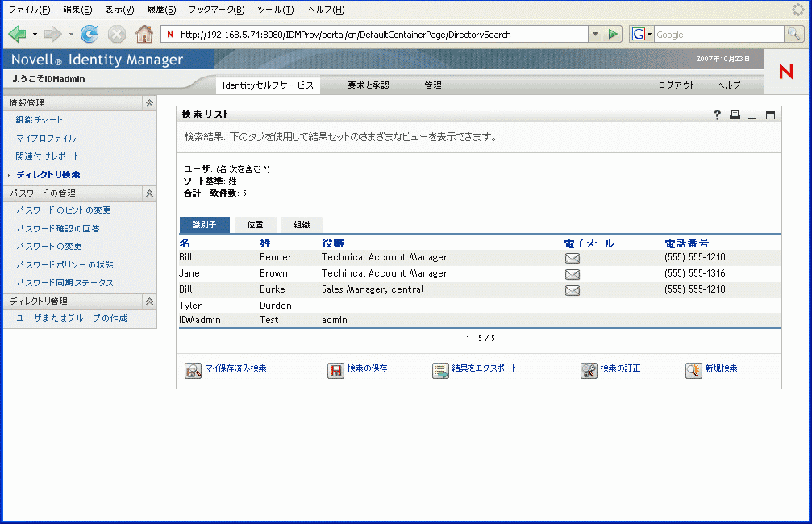Click the green Go arrow beside address bar

(x=613, y=34)
